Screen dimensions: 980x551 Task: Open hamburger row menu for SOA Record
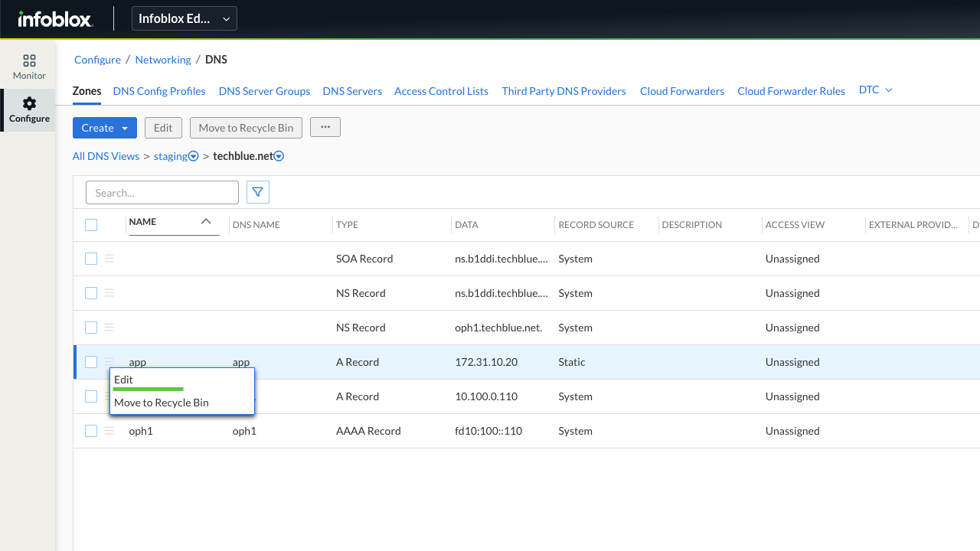click(x=109, y=259)
